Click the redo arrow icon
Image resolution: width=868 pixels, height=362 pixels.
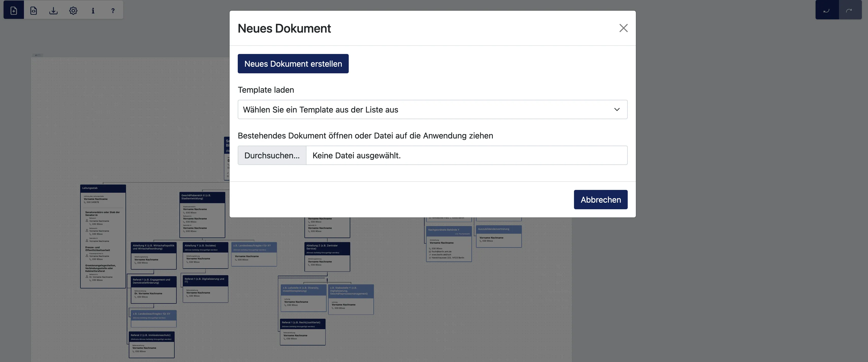pyautogui.click(x=849, y=10)
